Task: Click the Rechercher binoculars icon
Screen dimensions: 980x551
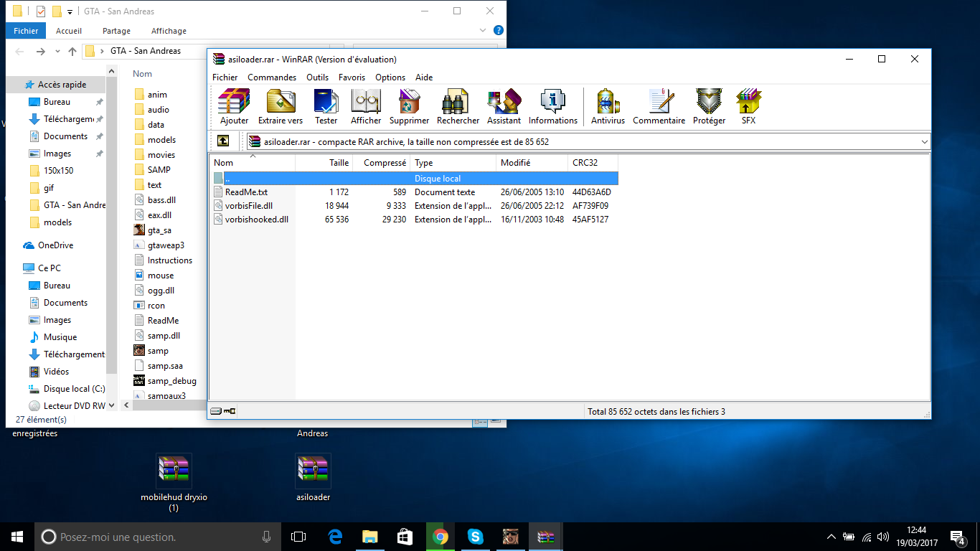Action: (458, 107)
